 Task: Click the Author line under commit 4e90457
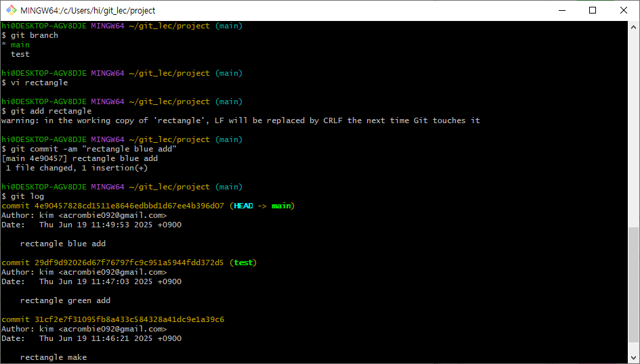(84, 215)
